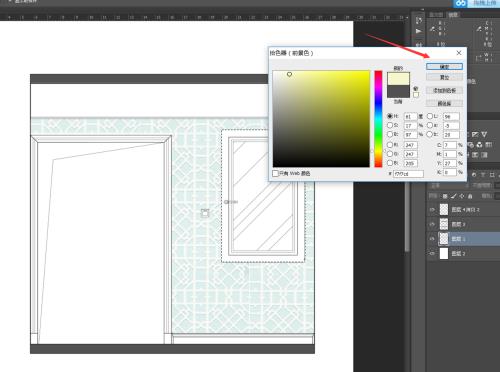The height and width of the screenshot is (372, 500).
Task: Click the cloud upload icon at top right
Action: click(x=461, y=3)
